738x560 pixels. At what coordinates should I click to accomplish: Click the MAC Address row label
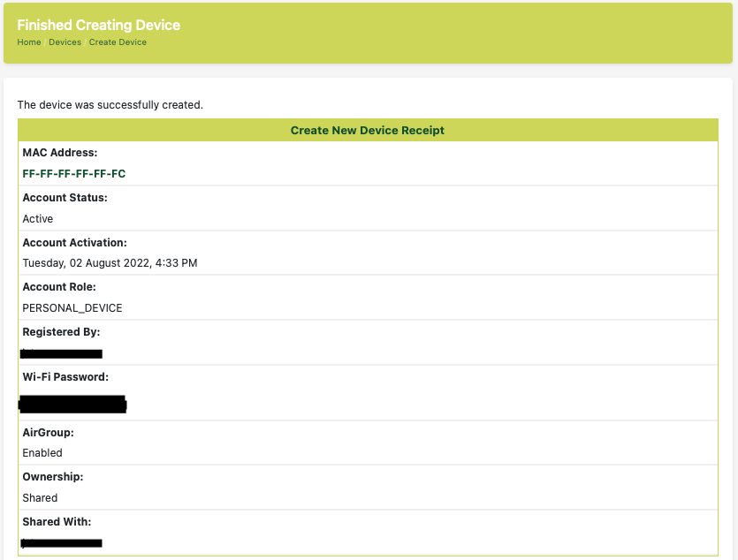click(x=60, y=152)
